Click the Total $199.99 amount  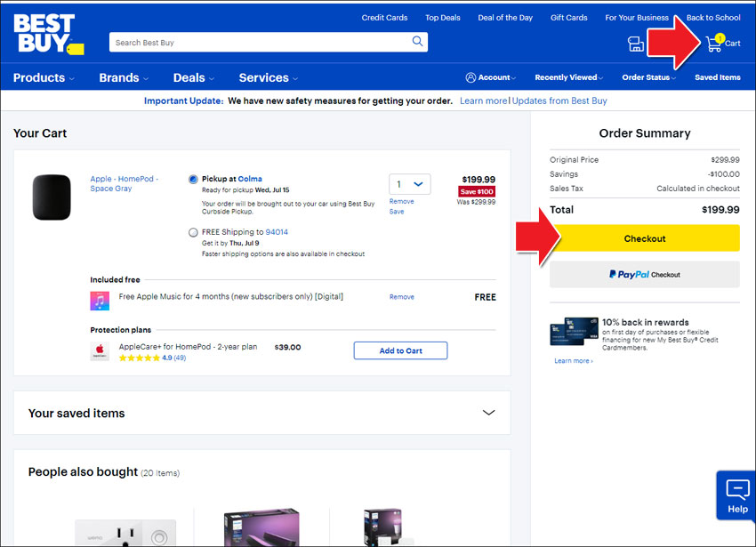[720, 210]
